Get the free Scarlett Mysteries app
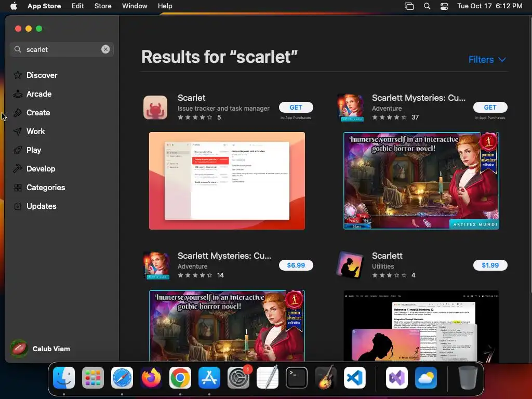 pyautogui.click(x=490, y=107)
